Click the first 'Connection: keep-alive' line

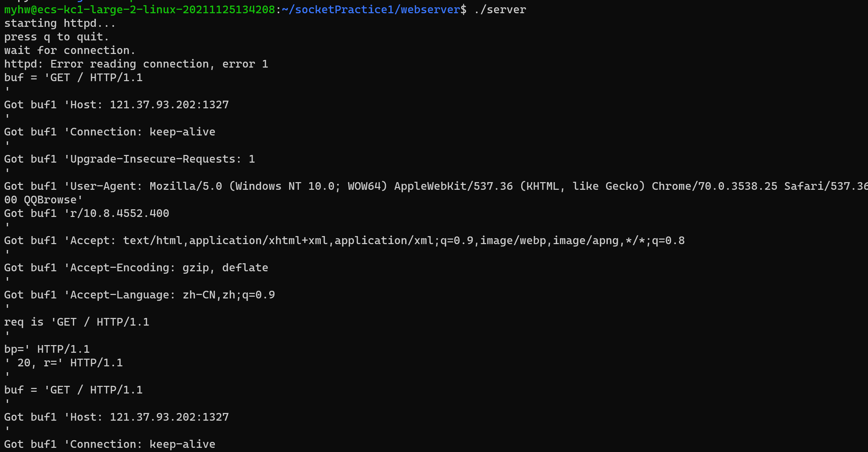pos(143,132)
